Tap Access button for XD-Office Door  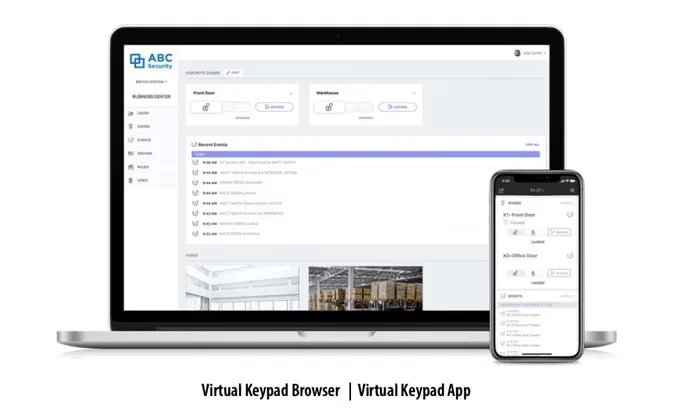(559, 273)
